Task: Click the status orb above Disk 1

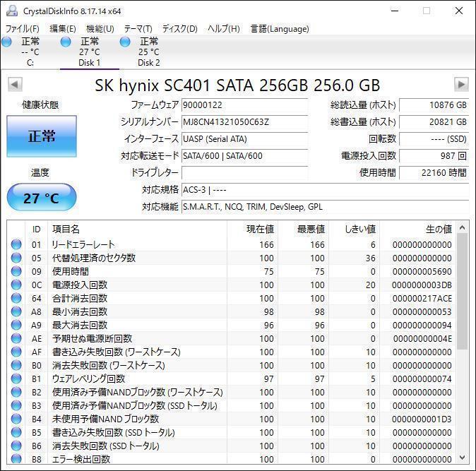Action: 66,42
